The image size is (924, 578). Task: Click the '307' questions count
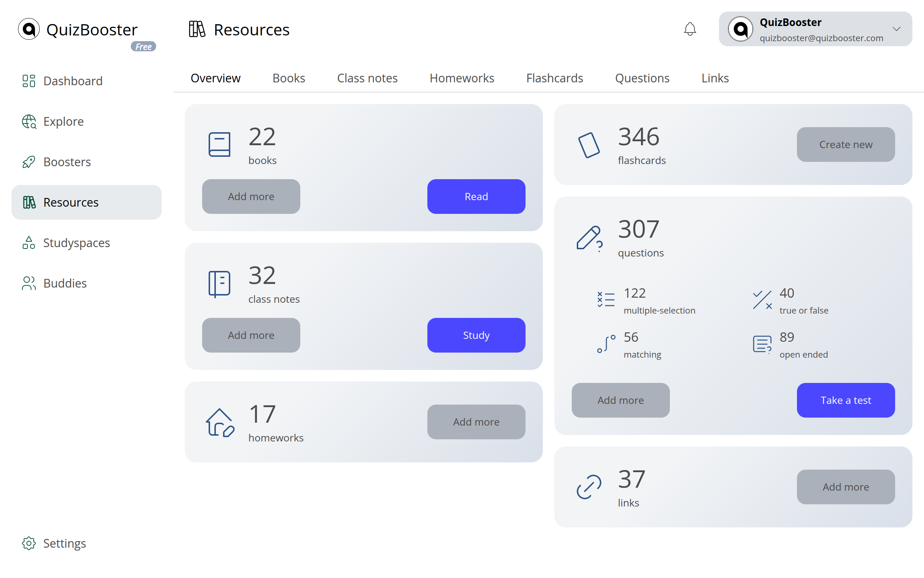click(x=638, y=229)
